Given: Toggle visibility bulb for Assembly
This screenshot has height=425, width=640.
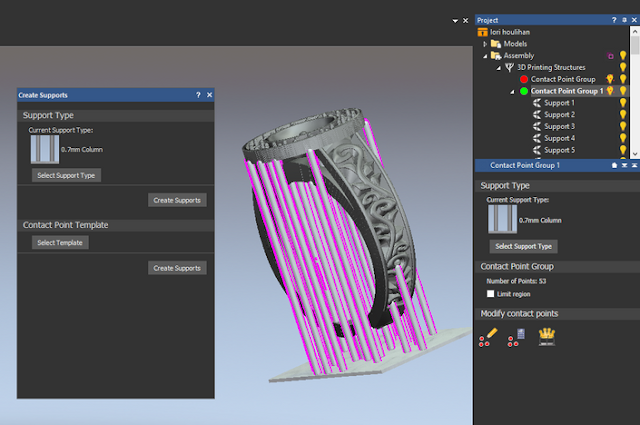Looking at the screenshot, I should point(623,56).
